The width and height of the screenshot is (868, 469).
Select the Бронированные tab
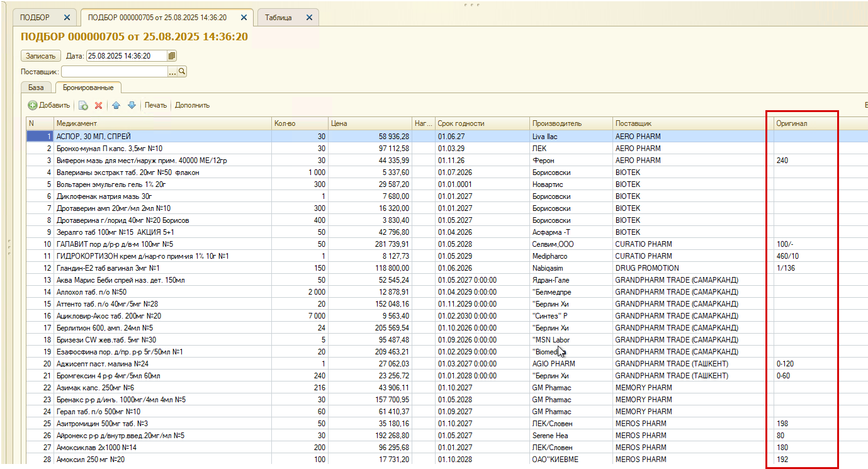coord(88,88)
